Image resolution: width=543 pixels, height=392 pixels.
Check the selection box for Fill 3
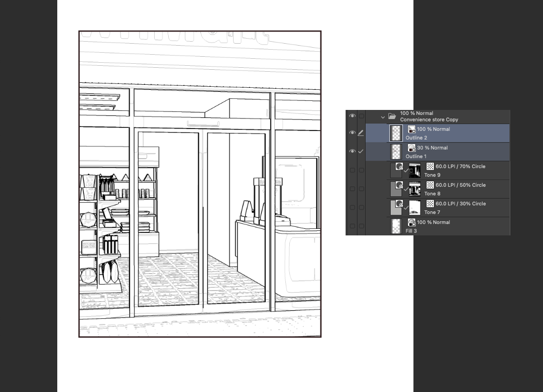[361, 226]
